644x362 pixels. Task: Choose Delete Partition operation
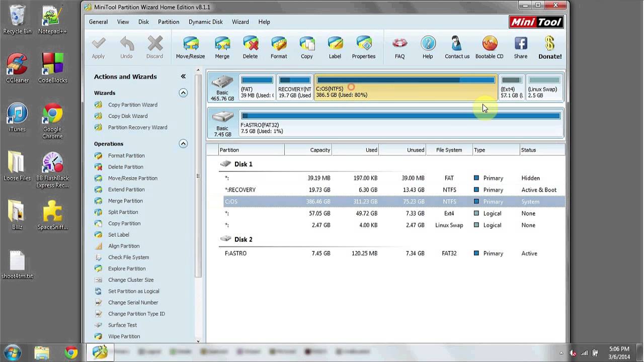(125, 167)
